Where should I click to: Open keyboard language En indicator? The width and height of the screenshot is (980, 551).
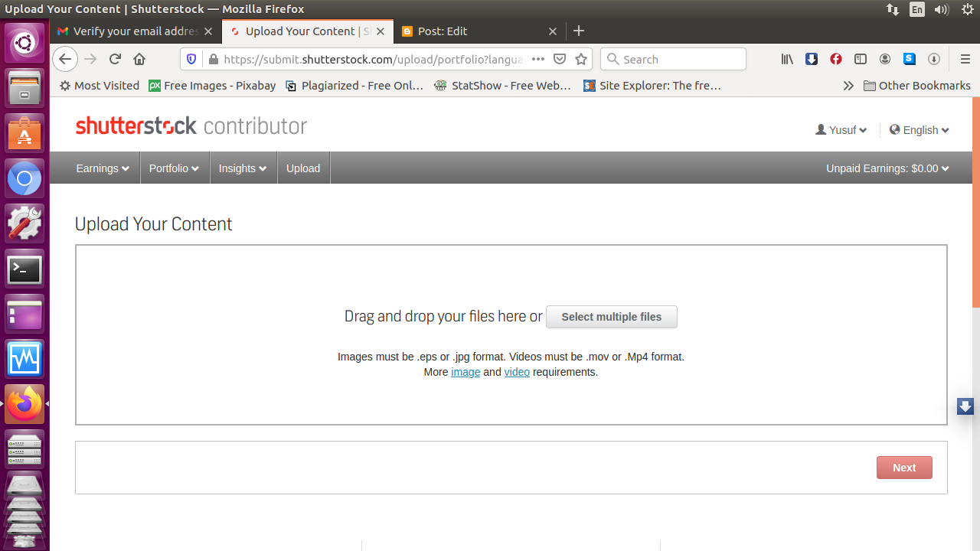pos(917,9)
